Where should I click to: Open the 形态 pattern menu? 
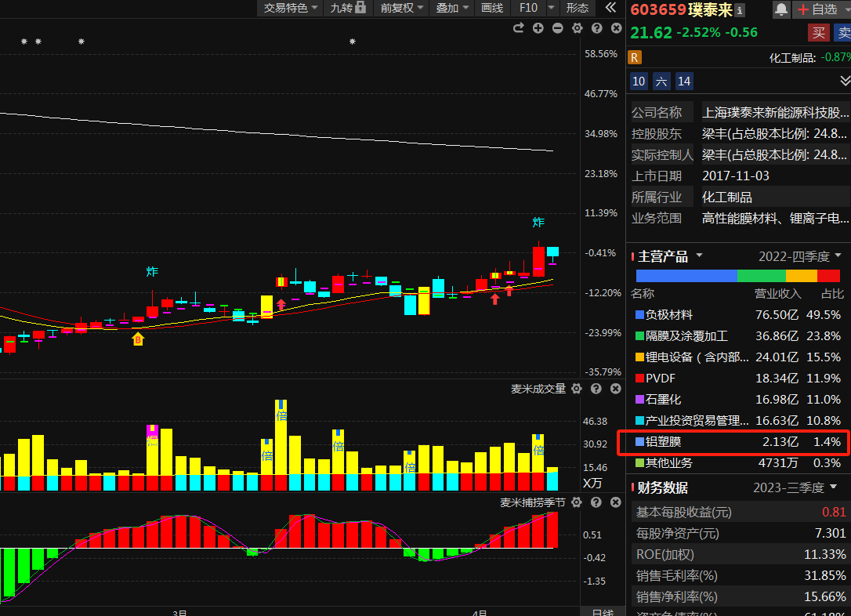[577, 8]
